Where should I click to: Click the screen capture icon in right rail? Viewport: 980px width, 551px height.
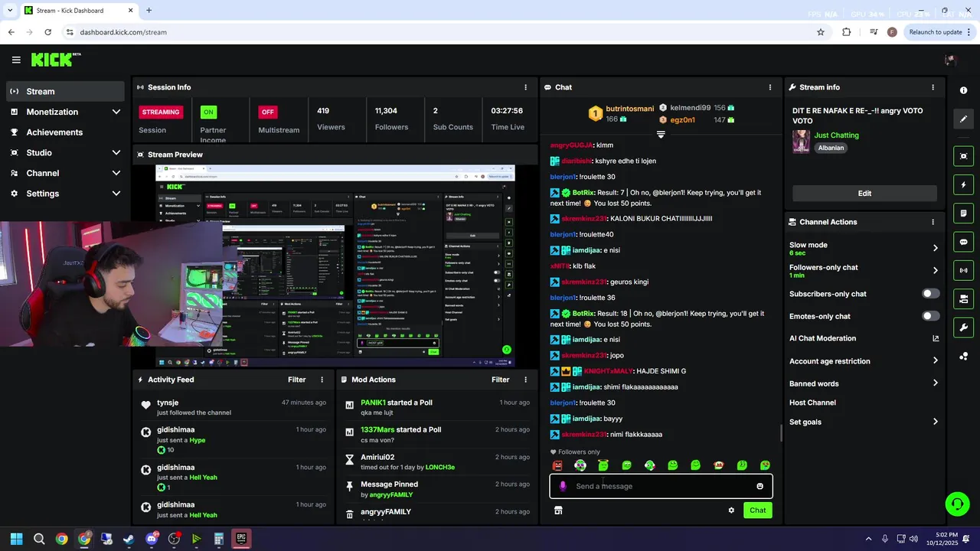[963, 156]
